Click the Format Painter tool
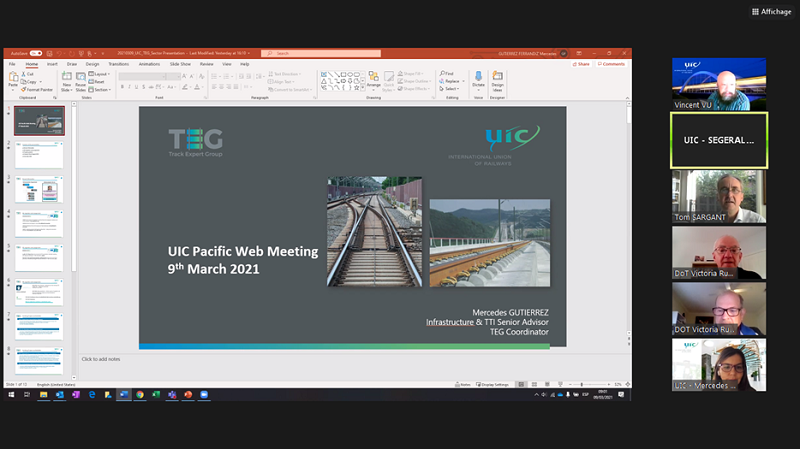This screenshot has width=800, height=449. 37,90
